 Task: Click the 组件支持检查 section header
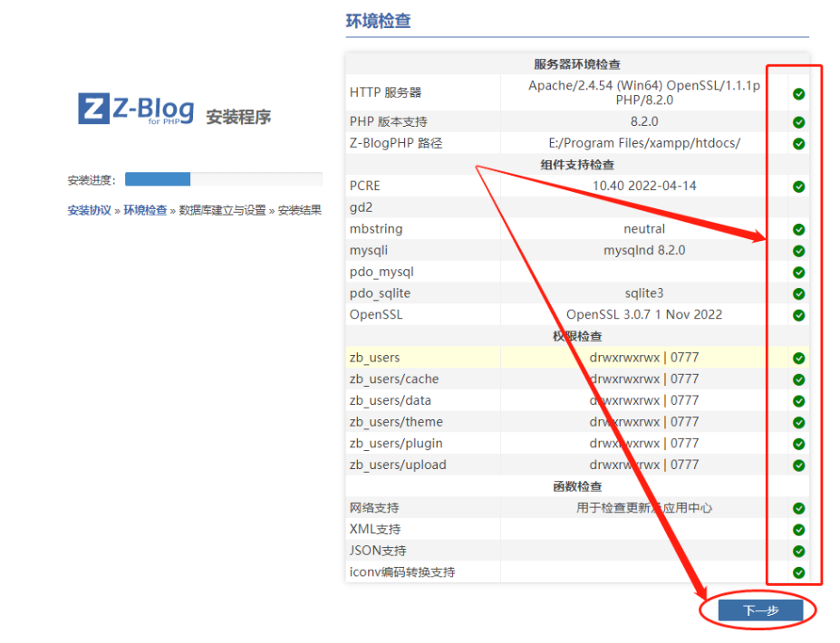point(577,165)
